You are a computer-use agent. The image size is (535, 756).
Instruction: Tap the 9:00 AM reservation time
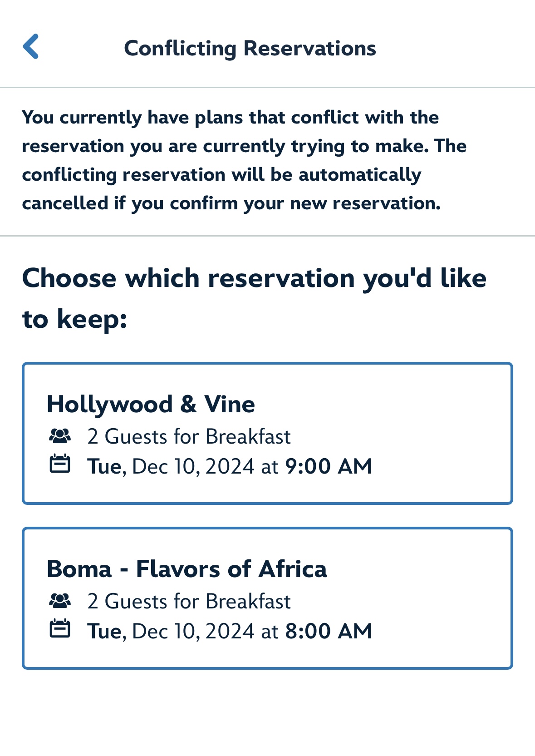point(329,466)
